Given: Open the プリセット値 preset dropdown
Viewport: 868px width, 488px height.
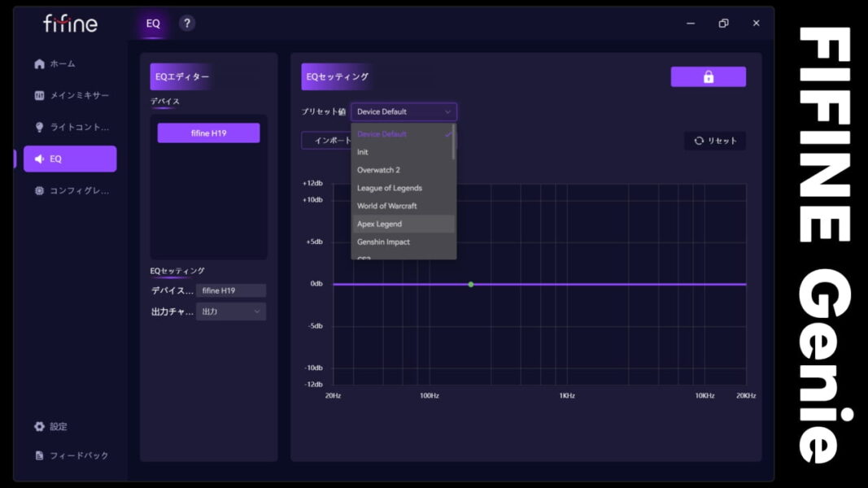Looking at the screenshot, I should [x=403, y=111].
